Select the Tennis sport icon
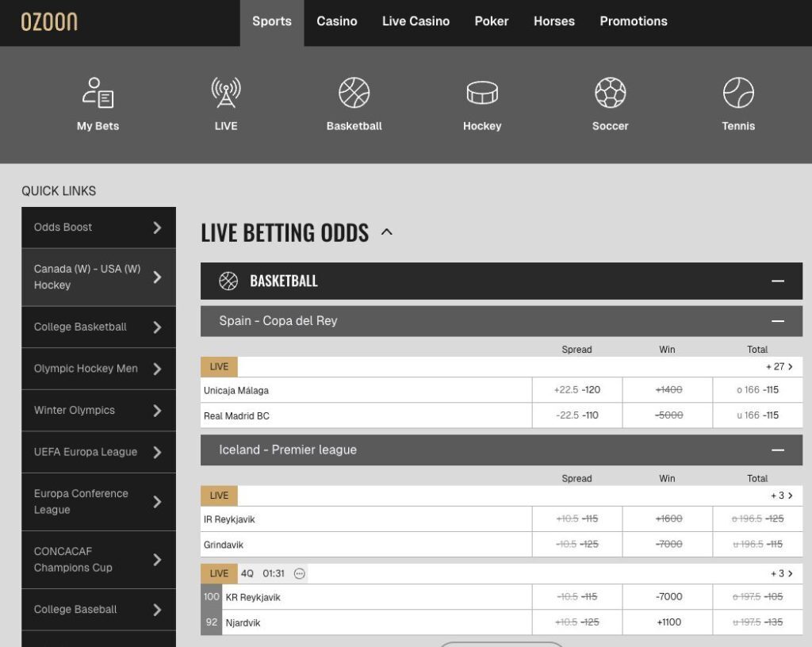Screen dimensions: 812x647 [x=738, y=92]
